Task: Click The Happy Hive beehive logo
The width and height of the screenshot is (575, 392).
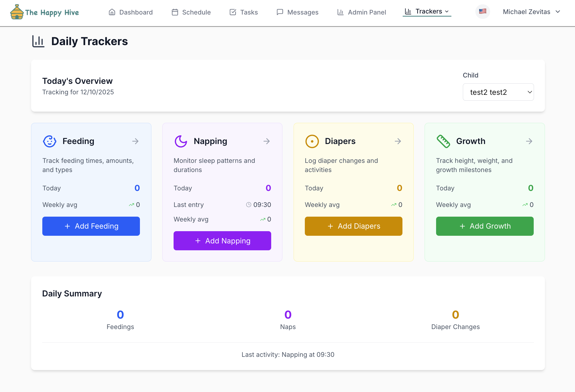Action: [17, 12]
